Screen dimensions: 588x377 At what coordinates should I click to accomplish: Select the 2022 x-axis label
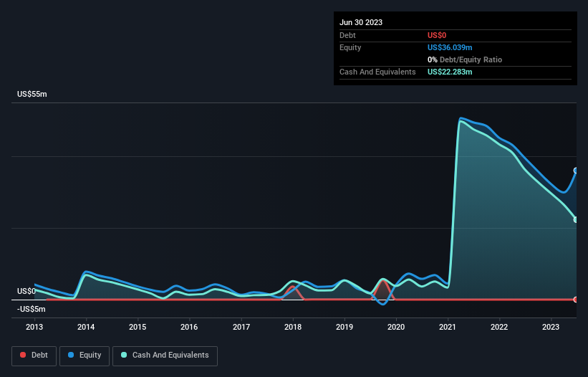[x=499, y=327]
